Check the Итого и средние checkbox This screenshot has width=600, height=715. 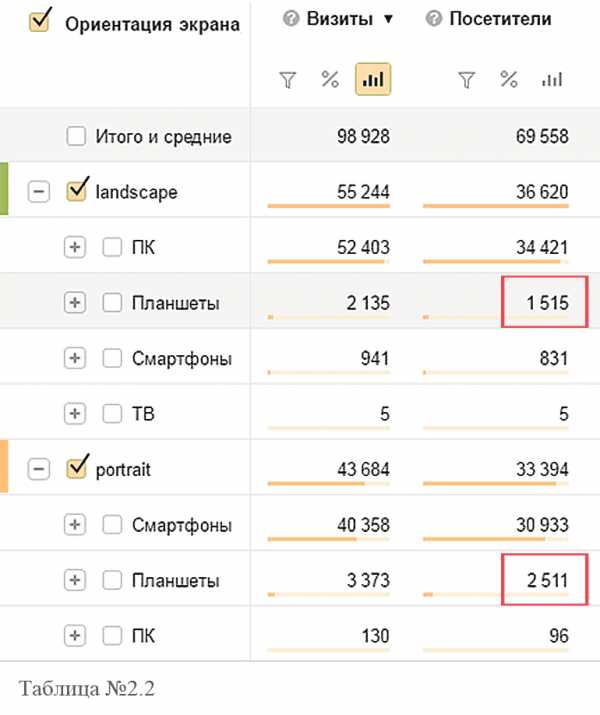click(x=76, y=136)
